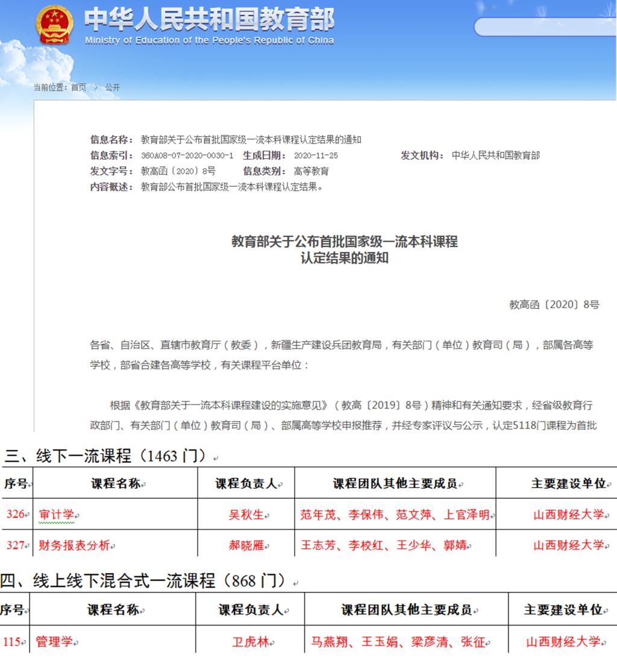The height and width of the screenshot is (672, 617).
Task: Select the course leader 卫虎林
Action: 251,642
